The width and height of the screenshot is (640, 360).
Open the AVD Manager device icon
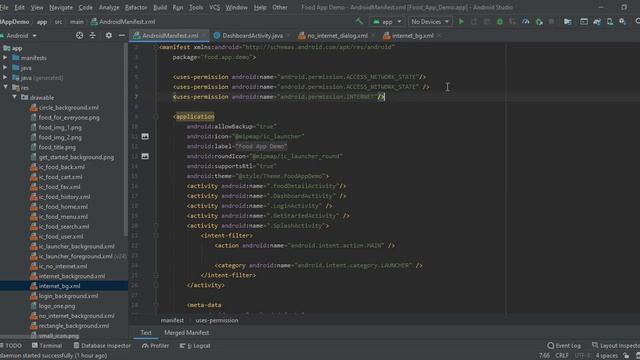(x=610, y=22)
